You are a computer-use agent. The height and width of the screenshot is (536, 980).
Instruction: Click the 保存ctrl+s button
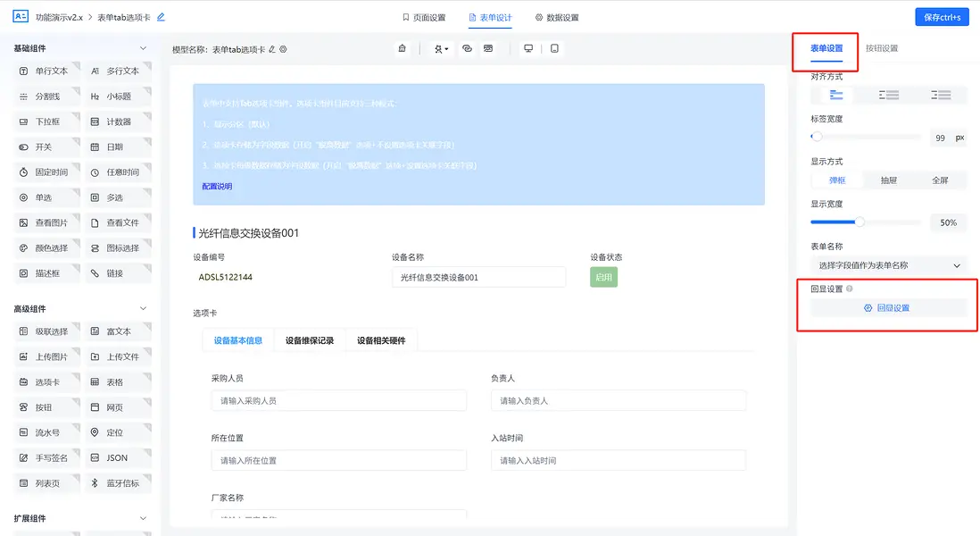click(942, 16)
